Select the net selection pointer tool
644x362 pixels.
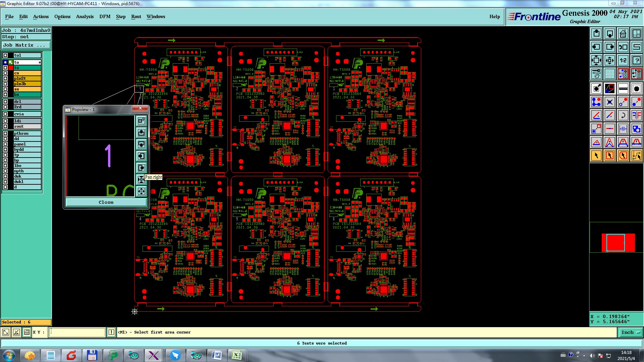pos(636,156)
